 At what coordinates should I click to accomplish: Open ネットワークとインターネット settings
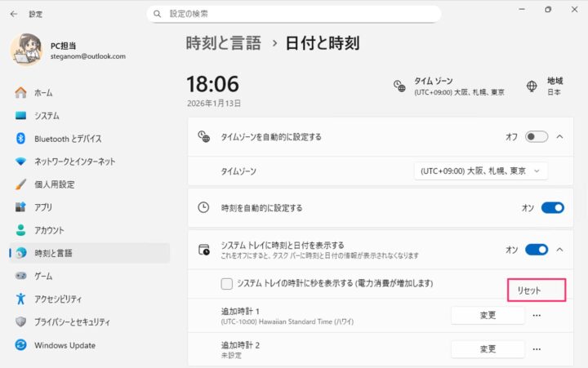pos(74,162)
